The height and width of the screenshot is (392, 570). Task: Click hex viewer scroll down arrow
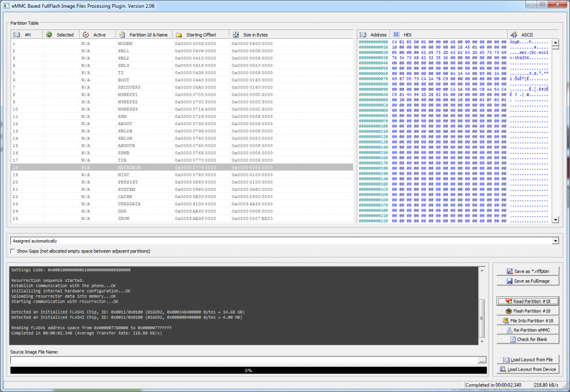pos(555,220)
